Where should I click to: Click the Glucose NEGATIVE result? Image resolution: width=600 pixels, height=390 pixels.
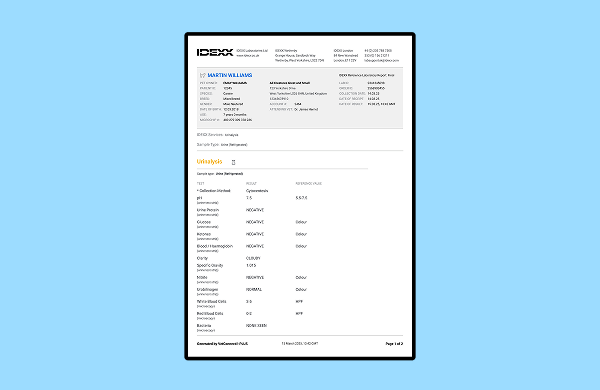click(x=255, y=222)
